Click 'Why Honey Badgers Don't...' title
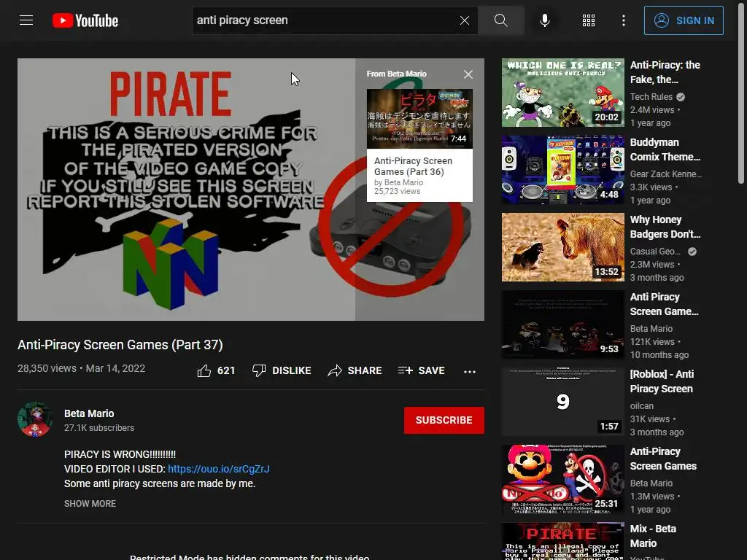 tap(665, 227)
